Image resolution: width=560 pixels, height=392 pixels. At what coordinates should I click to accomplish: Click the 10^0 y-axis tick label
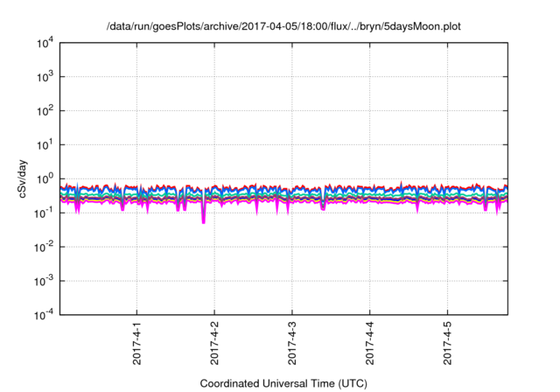(x=45, y=178)
